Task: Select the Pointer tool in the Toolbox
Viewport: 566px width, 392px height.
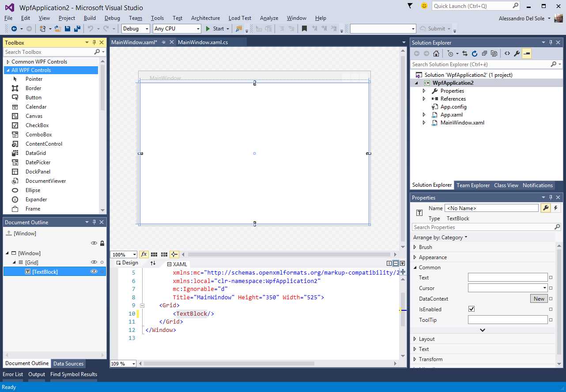Action: tap(34, 79)
